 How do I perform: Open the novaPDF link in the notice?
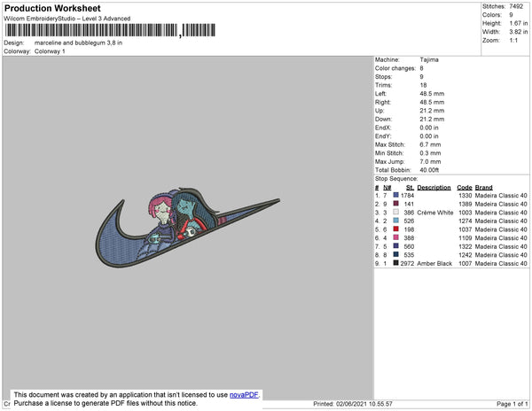pos(244,395)
